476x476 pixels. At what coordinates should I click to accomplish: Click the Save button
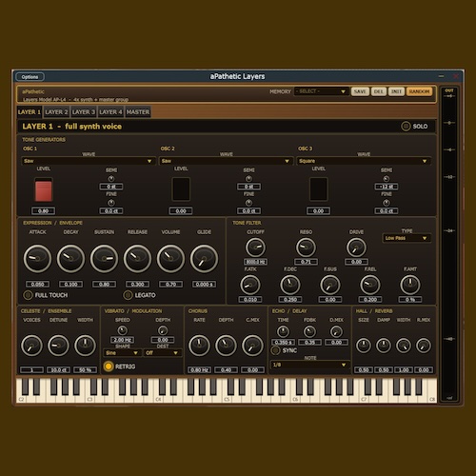360,91
